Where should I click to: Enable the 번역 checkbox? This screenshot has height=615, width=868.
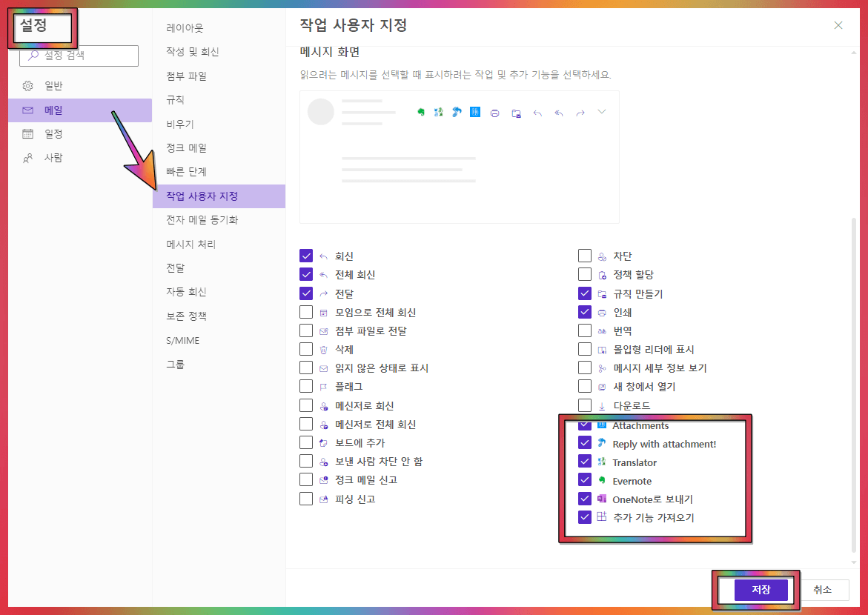point(583,330)
